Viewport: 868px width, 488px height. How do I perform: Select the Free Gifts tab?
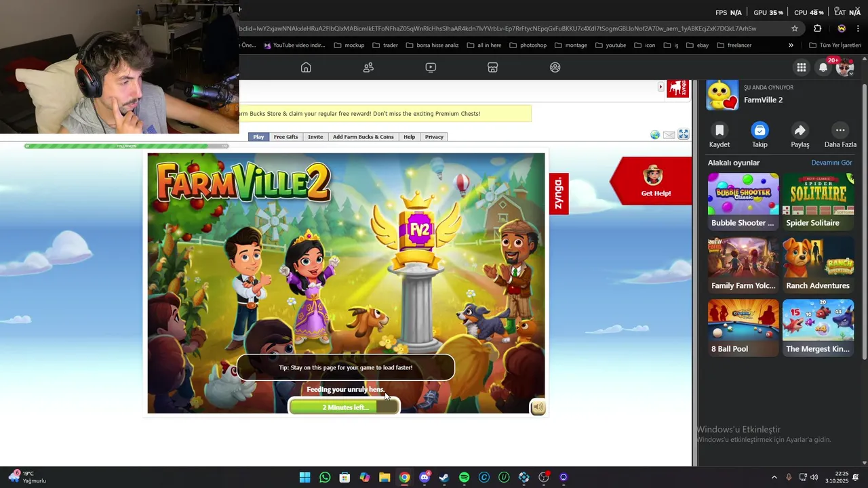(x=285, y=137)
